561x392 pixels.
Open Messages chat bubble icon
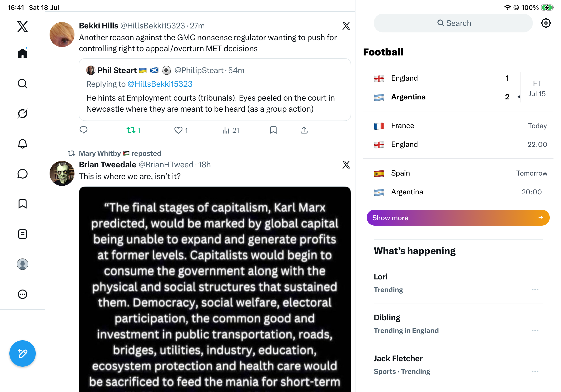[23, 174]
